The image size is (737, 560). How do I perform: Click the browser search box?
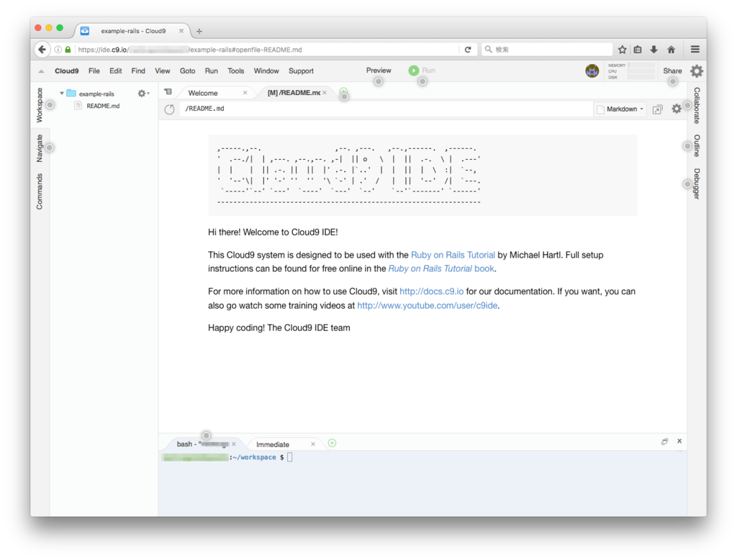coord(547,50)
